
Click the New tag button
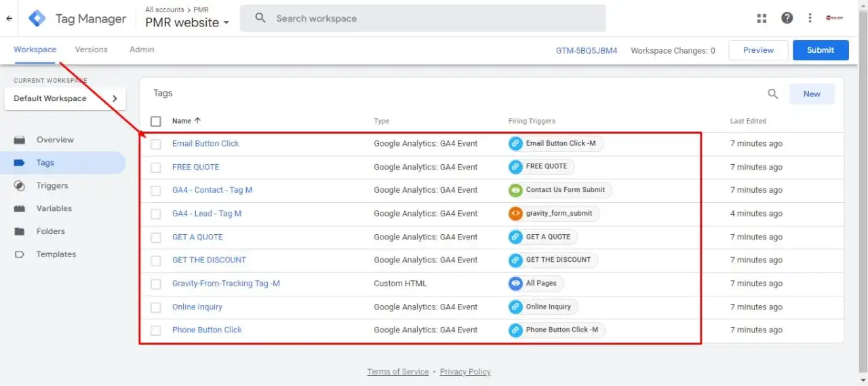[x=812, y=94]
